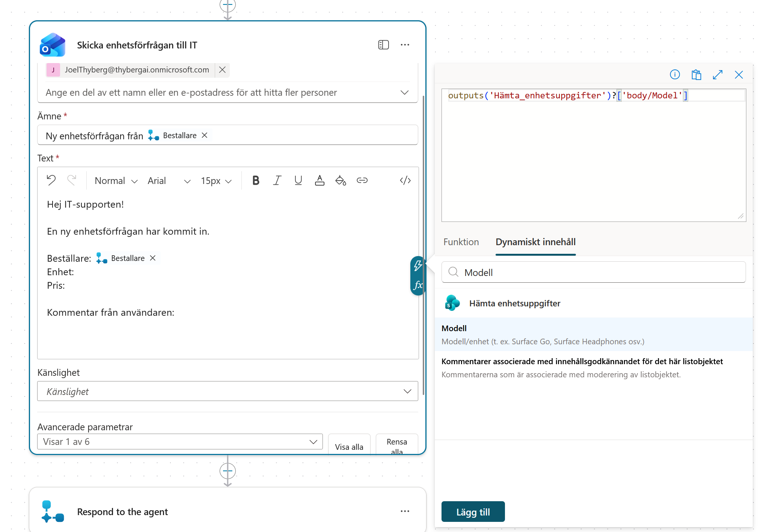Screen dimensions: 758x532
Task: Paste from clipboard in expression editor
Action: 696,75
